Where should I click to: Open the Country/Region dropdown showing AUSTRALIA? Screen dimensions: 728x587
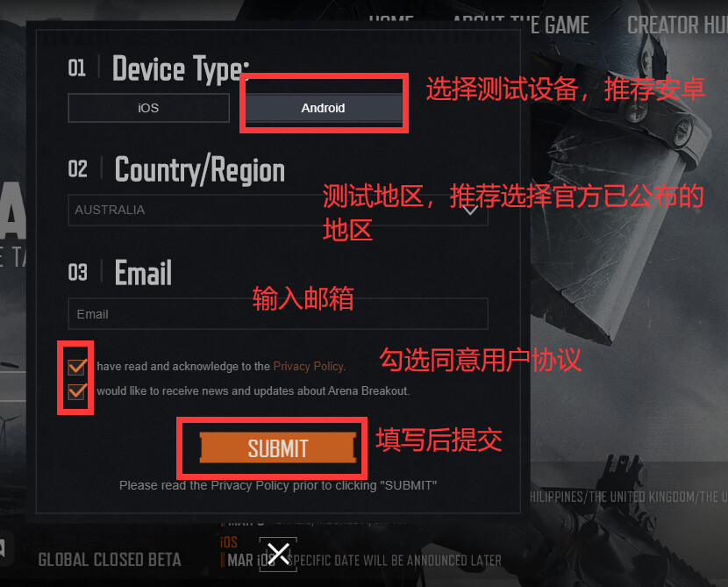pyautogui.click(x=278, y=210)
